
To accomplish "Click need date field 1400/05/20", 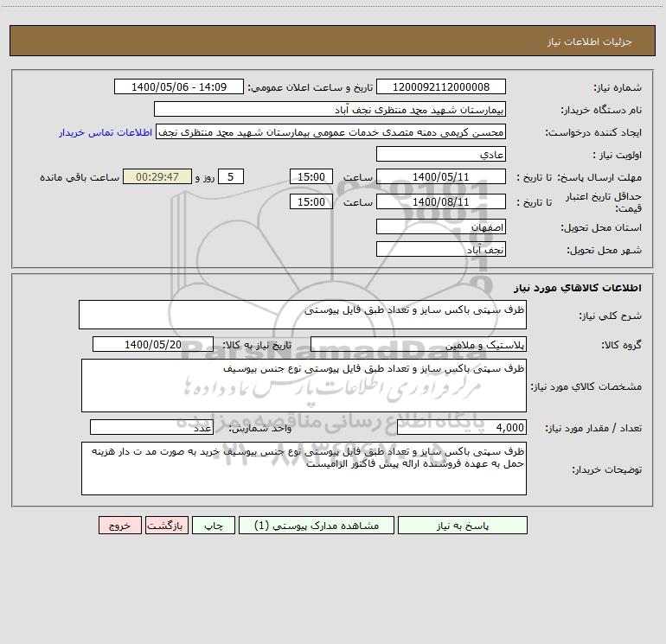I will coord(153,345).
